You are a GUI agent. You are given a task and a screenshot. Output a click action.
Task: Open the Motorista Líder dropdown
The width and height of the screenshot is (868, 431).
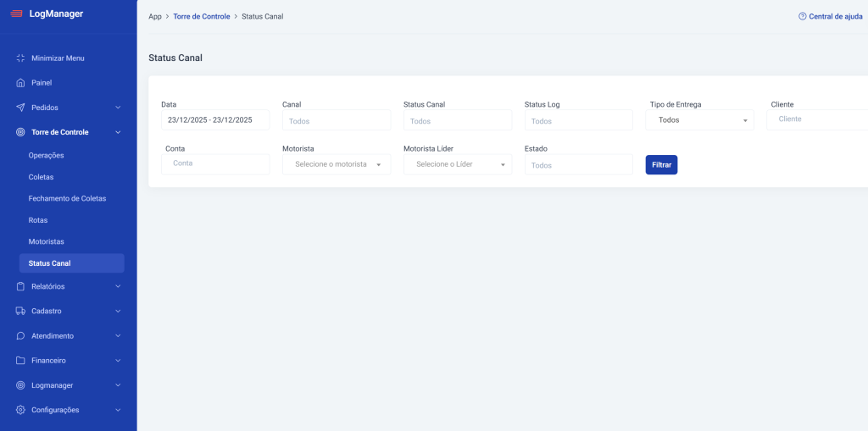click(x=458, y=164)
